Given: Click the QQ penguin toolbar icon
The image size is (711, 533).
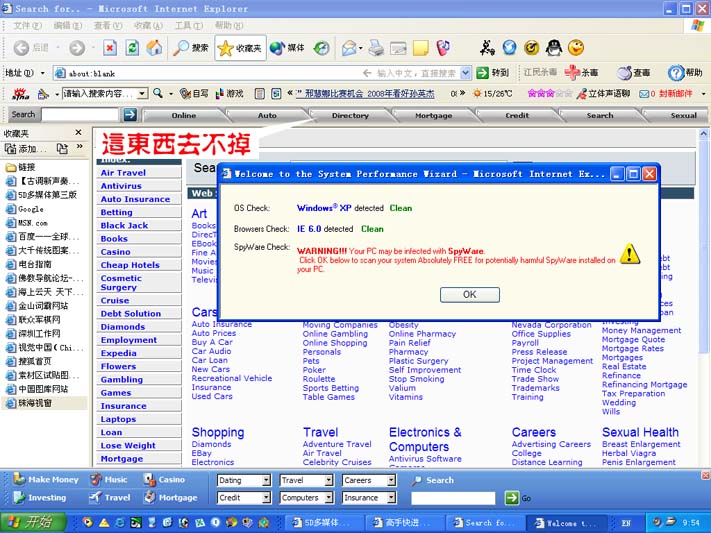Looking at the screenshot, I should pos(554,47).
